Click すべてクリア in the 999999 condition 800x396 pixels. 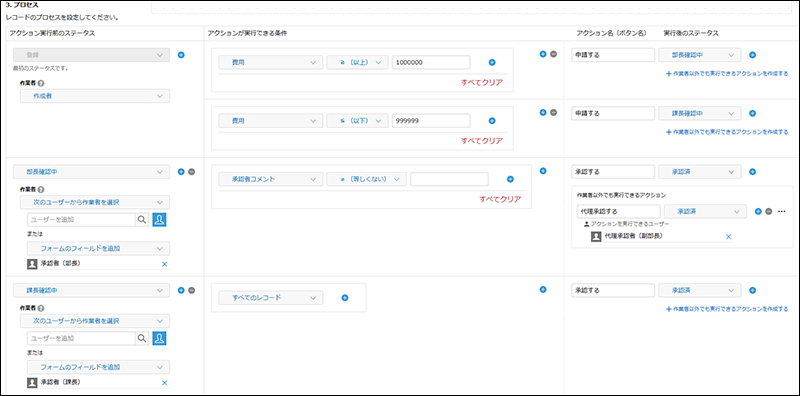(482, 141)
